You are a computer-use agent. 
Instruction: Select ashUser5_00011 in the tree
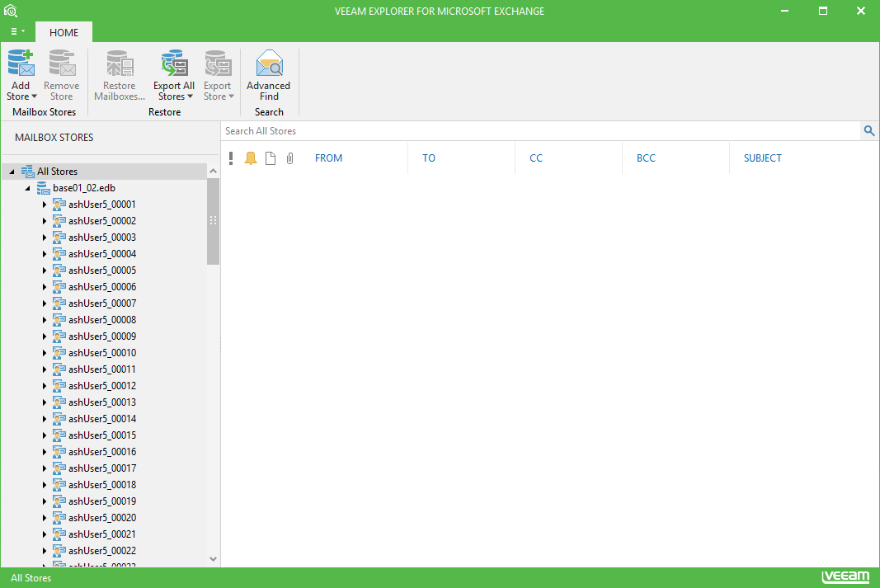102,369
